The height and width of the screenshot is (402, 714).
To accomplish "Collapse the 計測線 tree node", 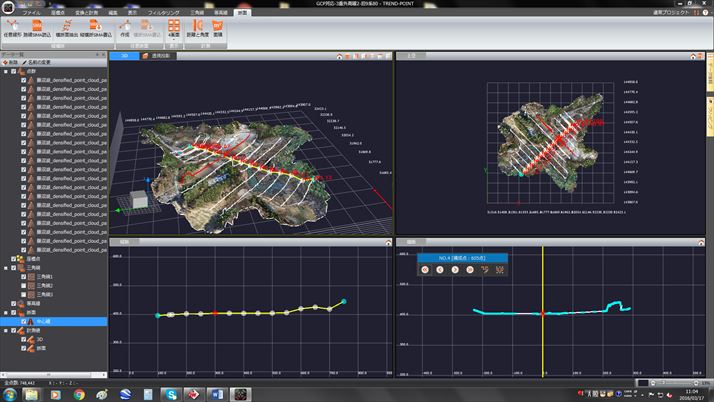I will coord(6,331).
